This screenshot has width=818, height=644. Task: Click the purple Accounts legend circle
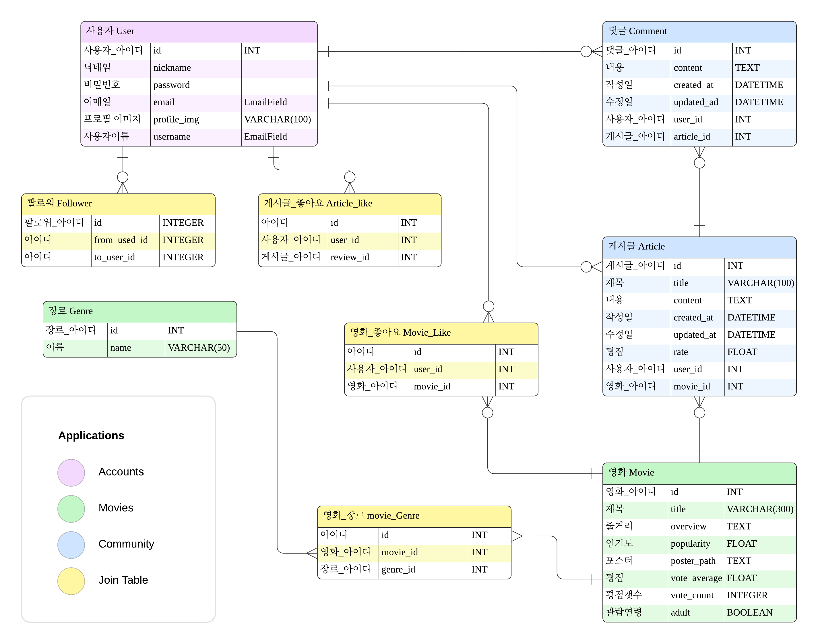tap(71, 472)
